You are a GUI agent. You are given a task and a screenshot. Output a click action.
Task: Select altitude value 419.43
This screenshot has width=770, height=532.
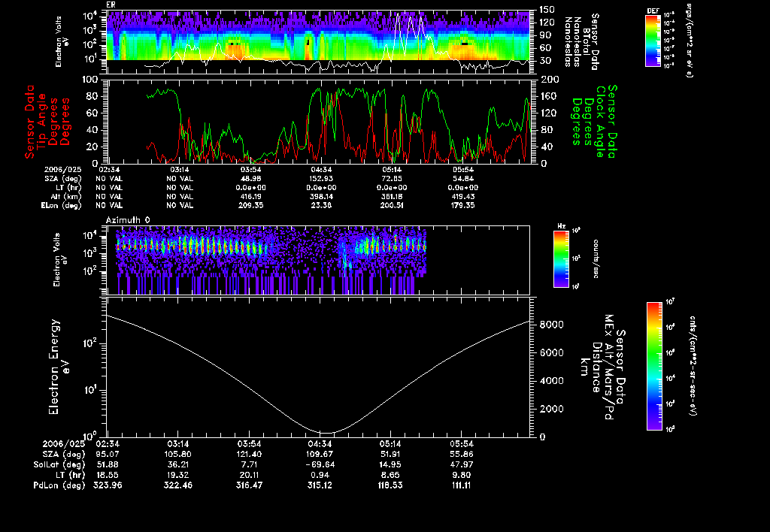462,196
